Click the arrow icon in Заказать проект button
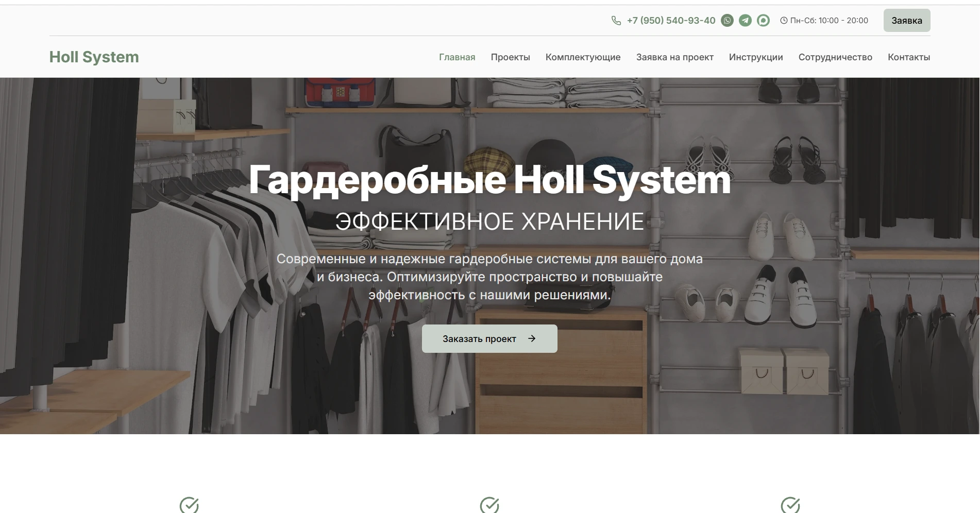The image size is (980, 513). pyautogui.click(x=532, y=338)
